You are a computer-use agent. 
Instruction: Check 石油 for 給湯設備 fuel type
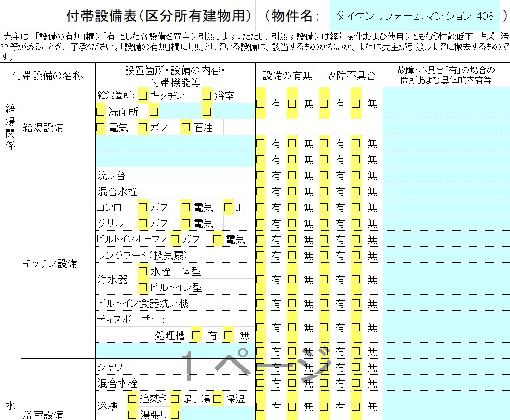[x=185, y=128]
